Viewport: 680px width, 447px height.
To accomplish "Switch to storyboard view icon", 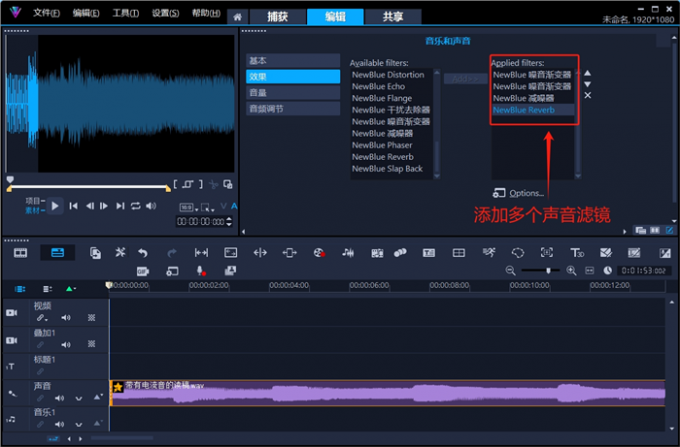I will (x=20, y=253).
